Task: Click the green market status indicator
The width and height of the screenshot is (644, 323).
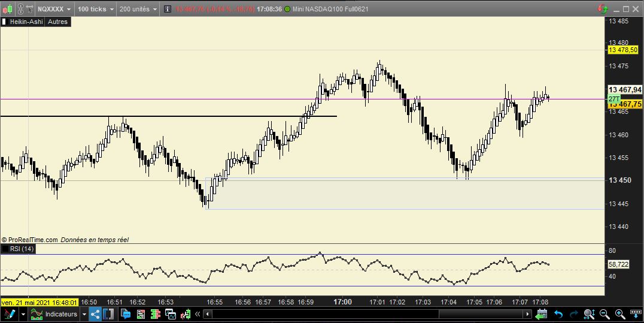Action: tap(287, 9)
